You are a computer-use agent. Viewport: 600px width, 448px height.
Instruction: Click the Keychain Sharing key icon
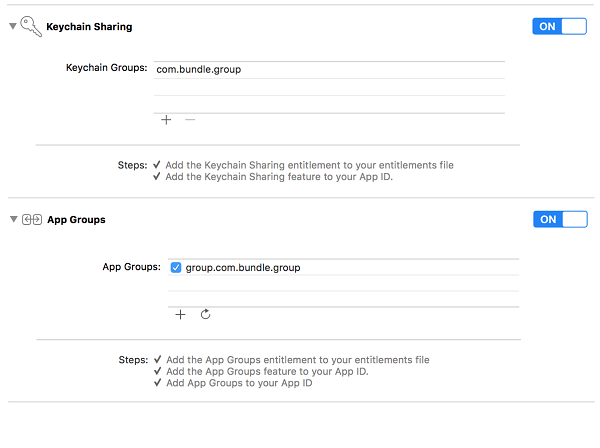(30, 27)
